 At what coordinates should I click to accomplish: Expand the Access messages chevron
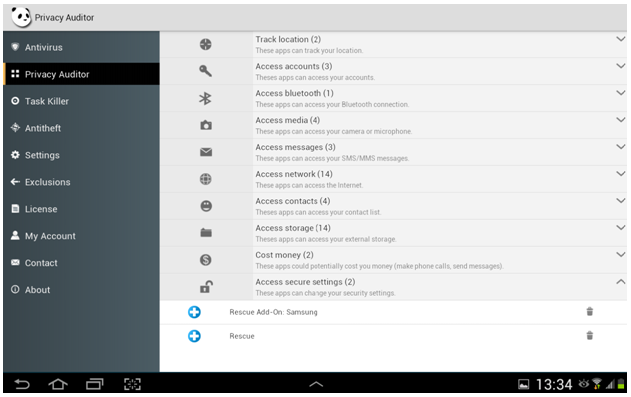click(621, 147)
